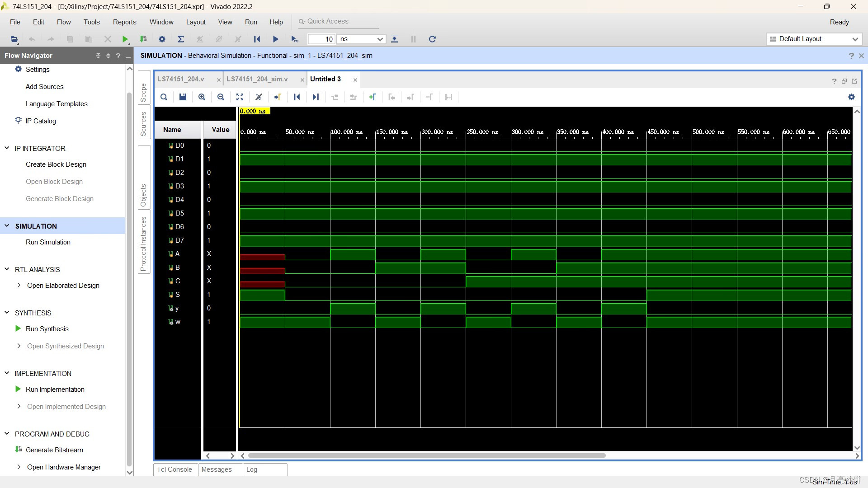Click the Generate Bitstream toolbar icon
Viewport: 868px width, 488px height.
click(x=143, y=39)
